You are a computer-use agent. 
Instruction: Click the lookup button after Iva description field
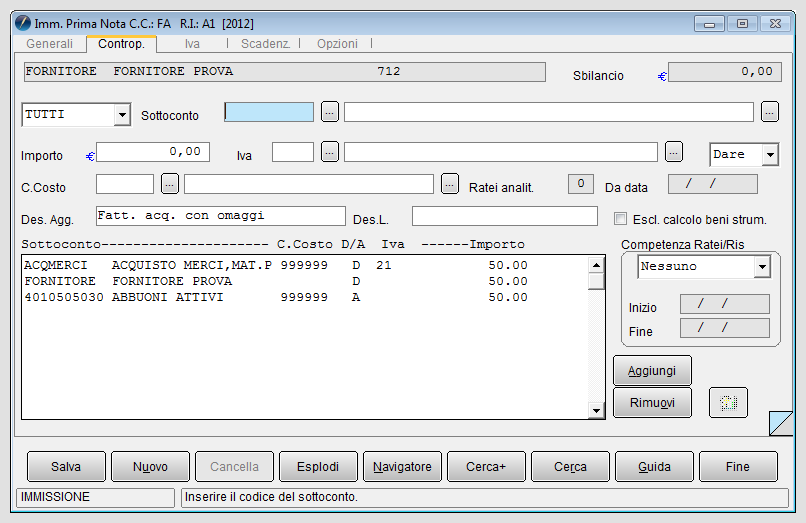click(x=673, y=152)
